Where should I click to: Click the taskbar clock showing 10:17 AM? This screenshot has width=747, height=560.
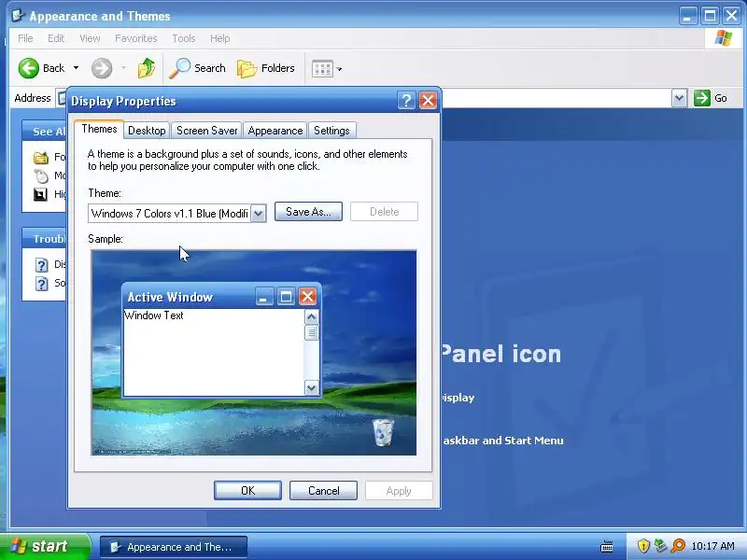tap(712, 546)
